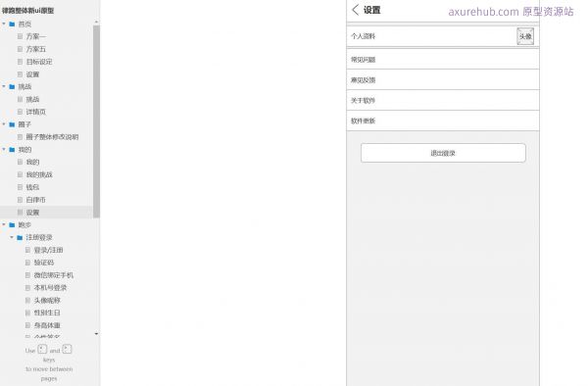
Task: Open the 我的 page inside 我的 folder
Action: tap(32, 162)
